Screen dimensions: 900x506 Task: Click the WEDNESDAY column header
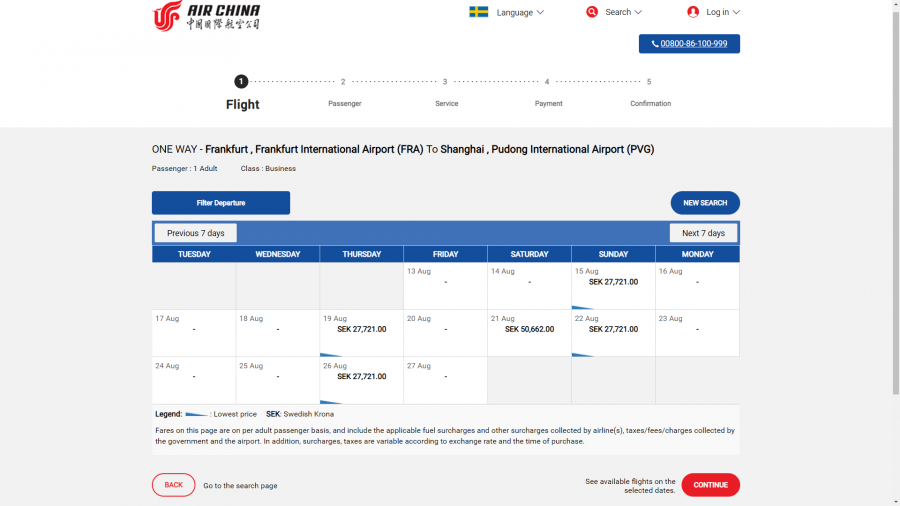tap(278, 254)
